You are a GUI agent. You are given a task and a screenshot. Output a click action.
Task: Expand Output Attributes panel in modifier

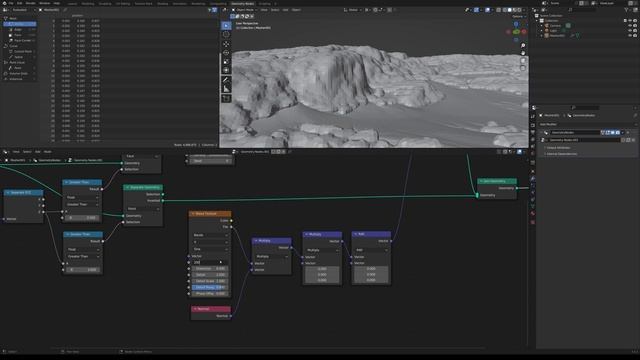558,148
